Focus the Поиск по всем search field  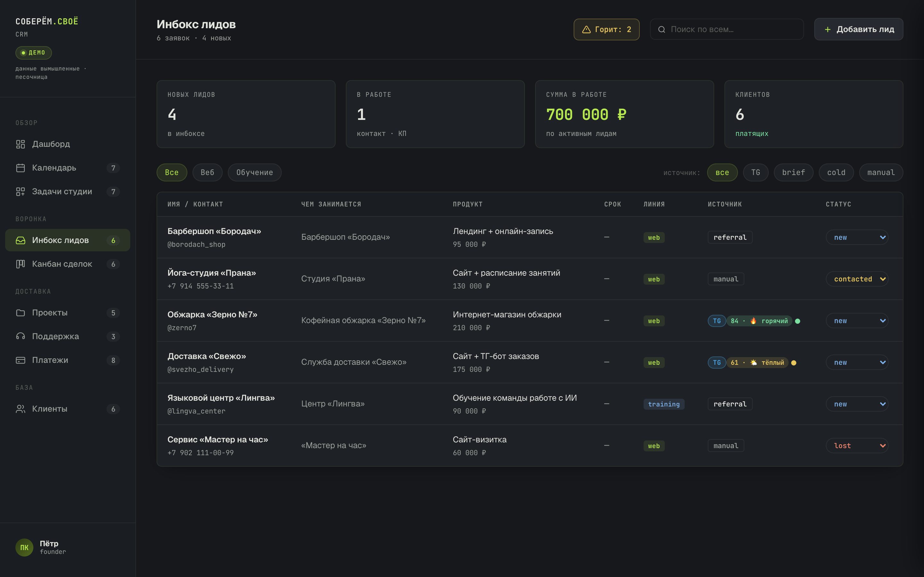[x=727, y=29]
